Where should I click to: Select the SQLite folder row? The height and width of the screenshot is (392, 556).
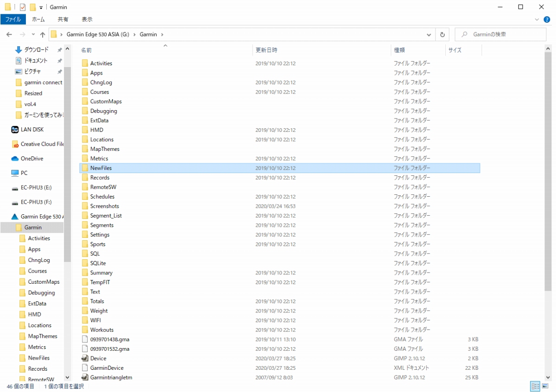point(280,263)
